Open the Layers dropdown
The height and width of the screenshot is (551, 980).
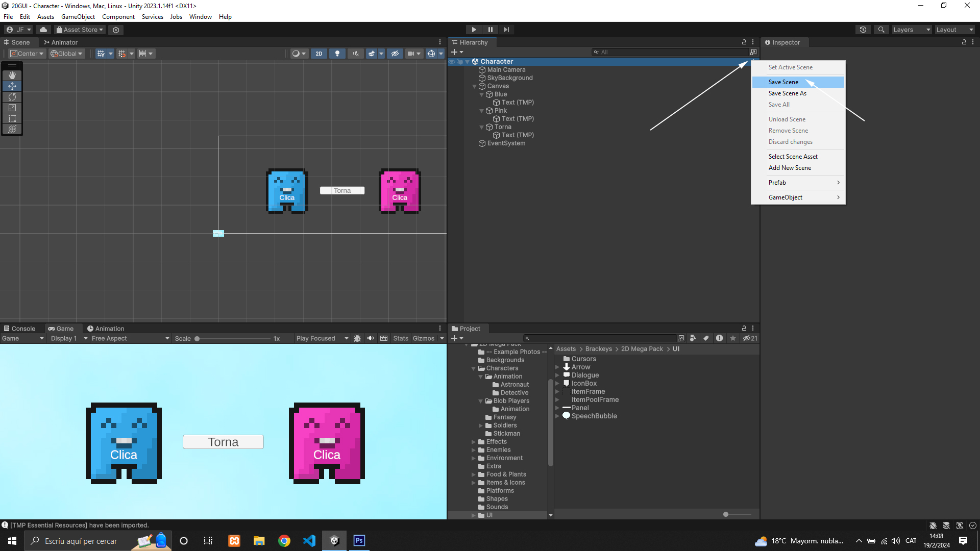coord(911,30)
